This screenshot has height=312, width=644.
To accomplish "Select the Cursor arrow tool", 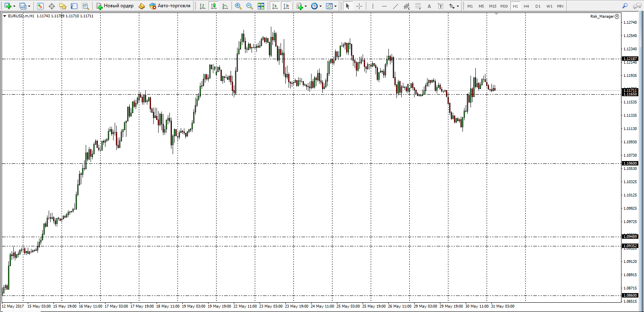I will [x=348, y=6].
